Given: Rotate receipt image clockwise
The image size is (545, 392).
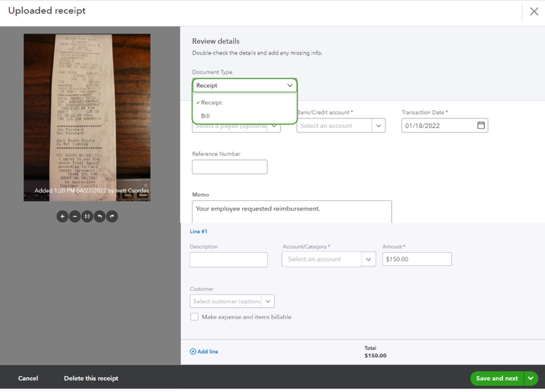Looking at the screenshot, I should (112, 216).
